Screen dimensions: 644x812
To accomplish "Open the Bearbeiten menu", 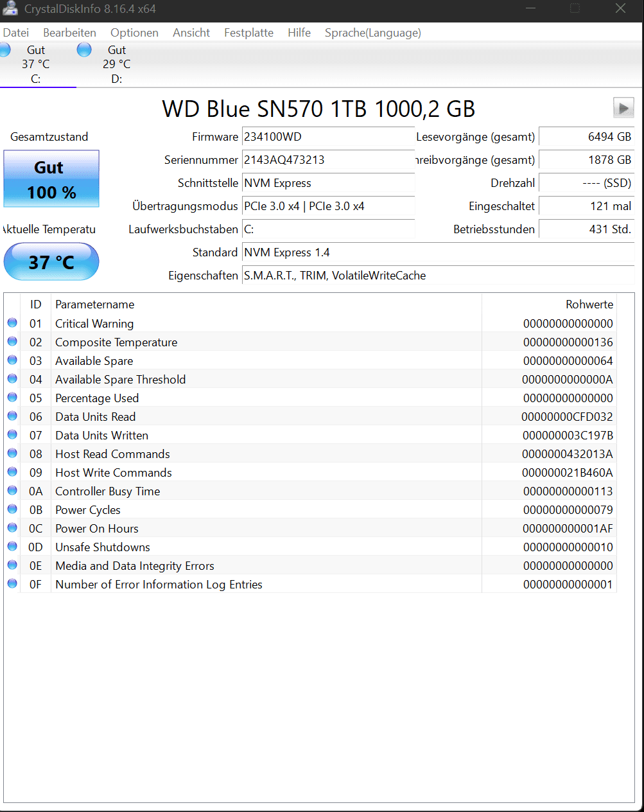I will 69,33.
